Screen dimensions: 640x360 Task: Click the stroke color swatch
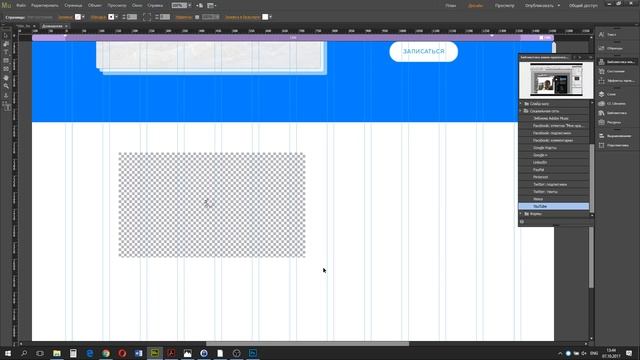(x=111, y=17)
